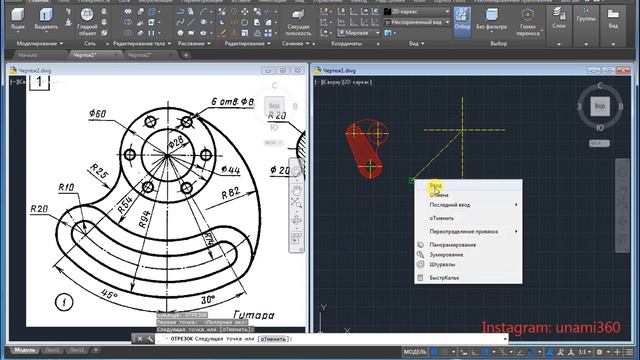This screenshot has height=360, width=640.
Task: Expand the Редактирование panel
Action: tap(247, 43)
